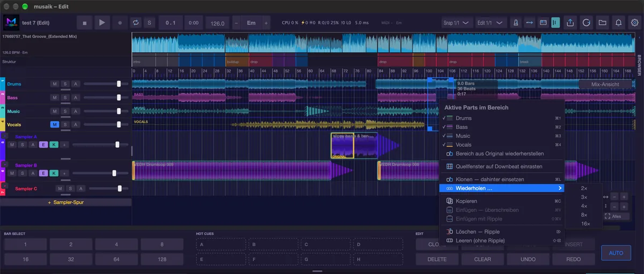Click the circular refresh icon
The image size is (644, 274).
(587, 23)
